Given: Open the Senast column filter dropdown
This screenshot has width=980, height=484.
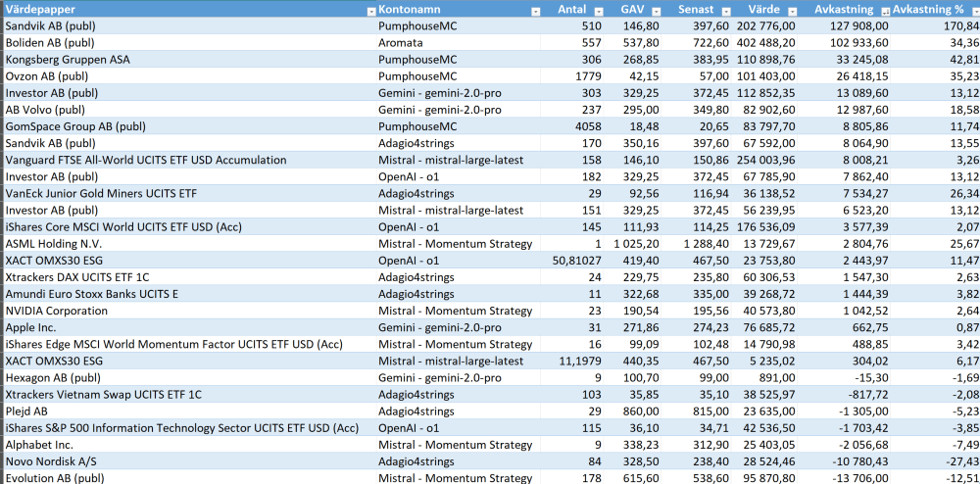Looking at the screenshot, I should 725,11.
